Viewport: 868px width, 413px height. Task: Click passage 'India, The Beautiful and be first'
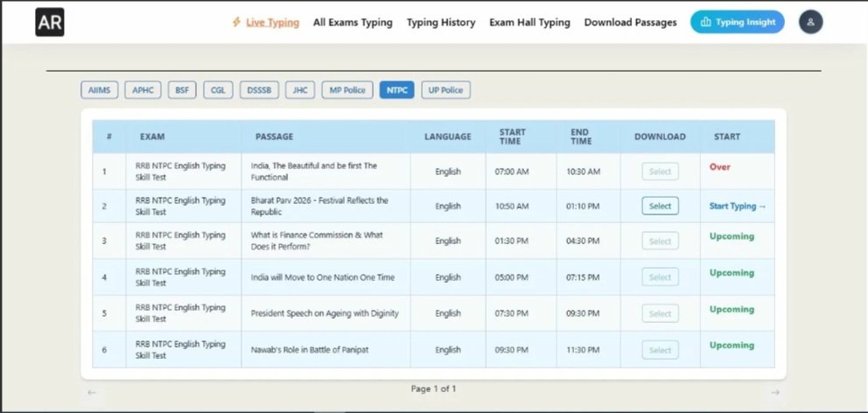click(x=314, y=171)
